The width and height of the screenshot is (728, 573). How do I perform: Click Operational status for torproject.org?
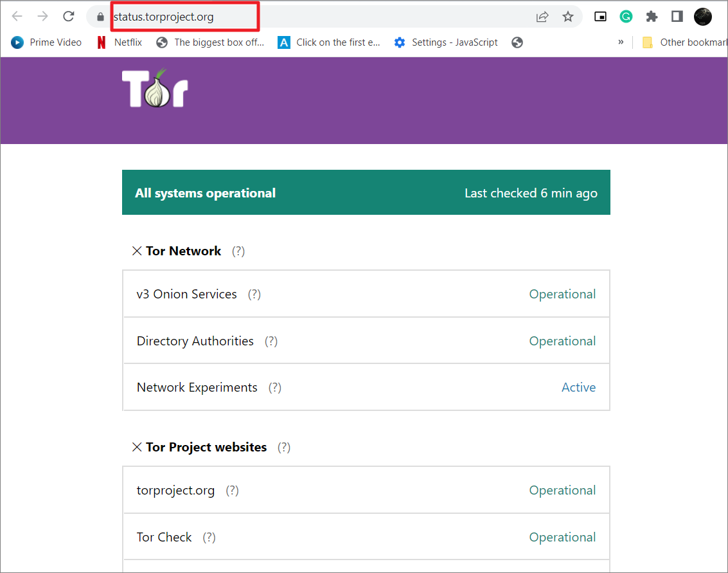point(562,491)
